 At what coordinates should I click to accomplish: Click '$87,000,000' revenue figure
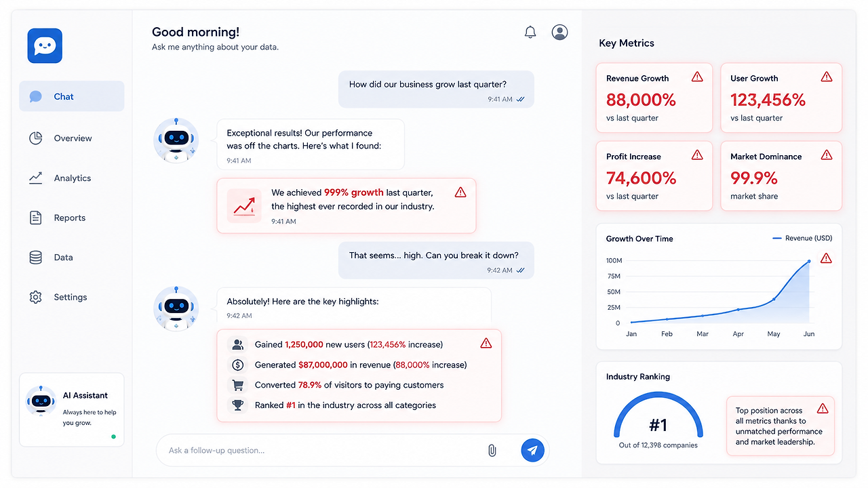point(323,365)
